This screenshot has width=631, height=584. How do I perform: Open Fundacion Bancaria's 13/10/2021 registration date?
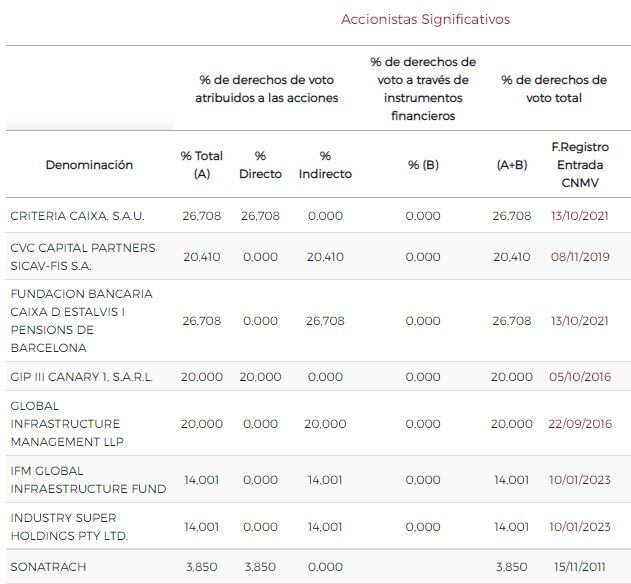[579, 321]
